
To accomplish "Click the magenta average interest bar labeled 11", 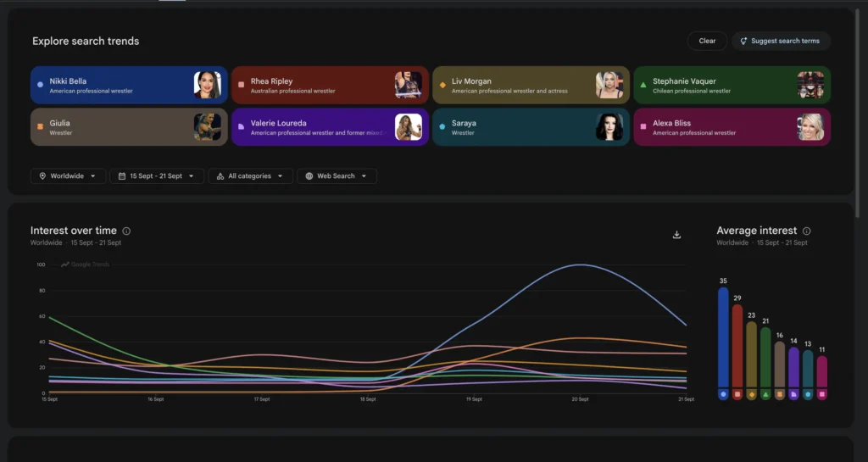I will [x=822, y=372].
